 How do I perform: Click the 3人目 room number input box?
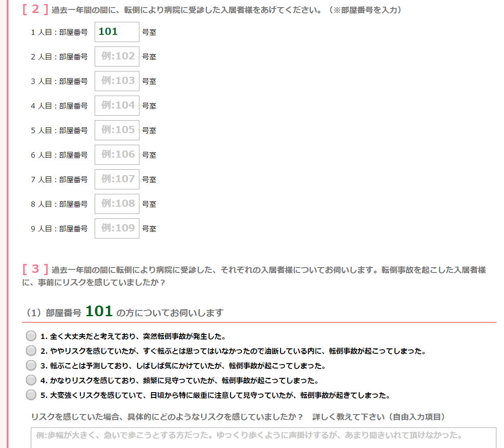pos(117,81)
